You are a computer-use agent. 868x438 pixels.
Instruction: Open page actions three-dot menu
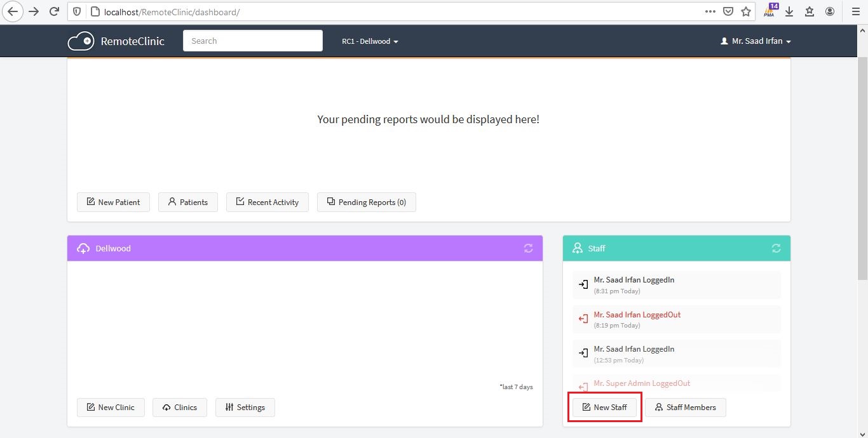(x=710, y=11)
